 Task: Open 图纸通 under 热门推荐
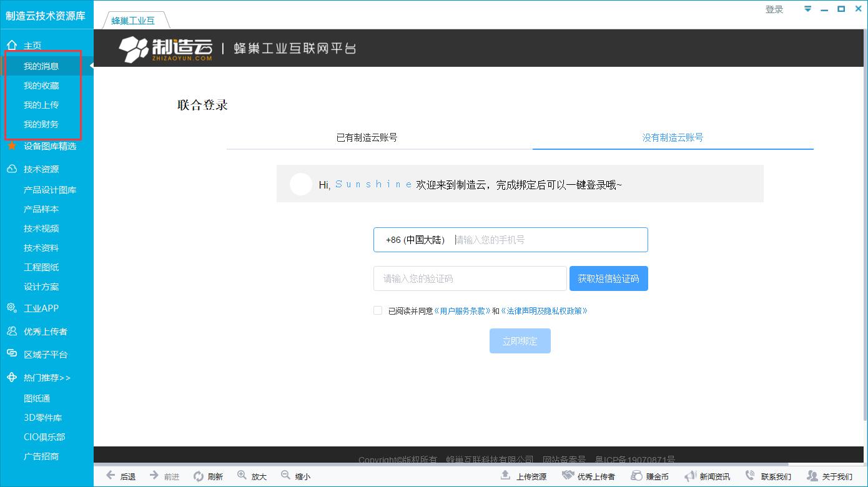pos(37,398)
